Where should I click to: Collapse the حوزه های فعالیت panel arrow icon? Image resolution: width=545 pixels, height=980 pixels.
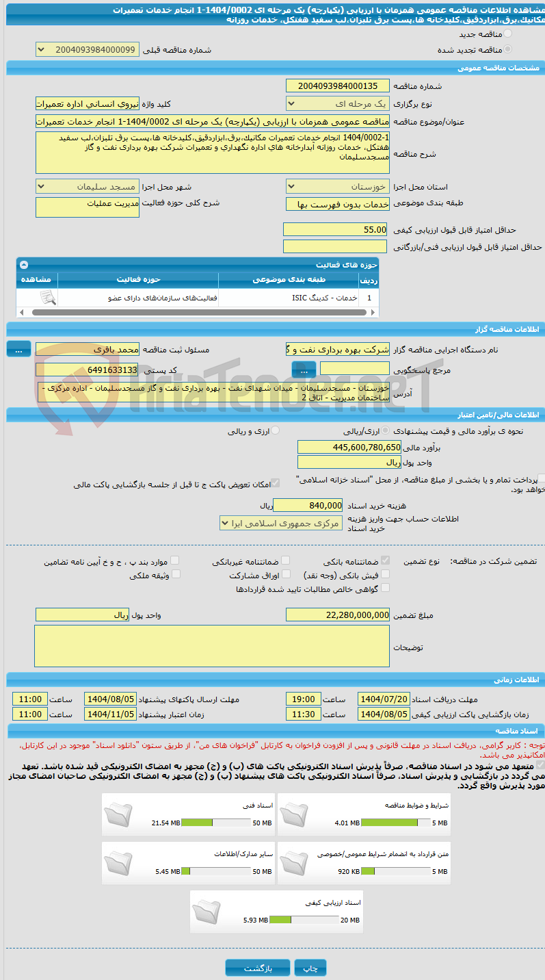coord(24,264)
